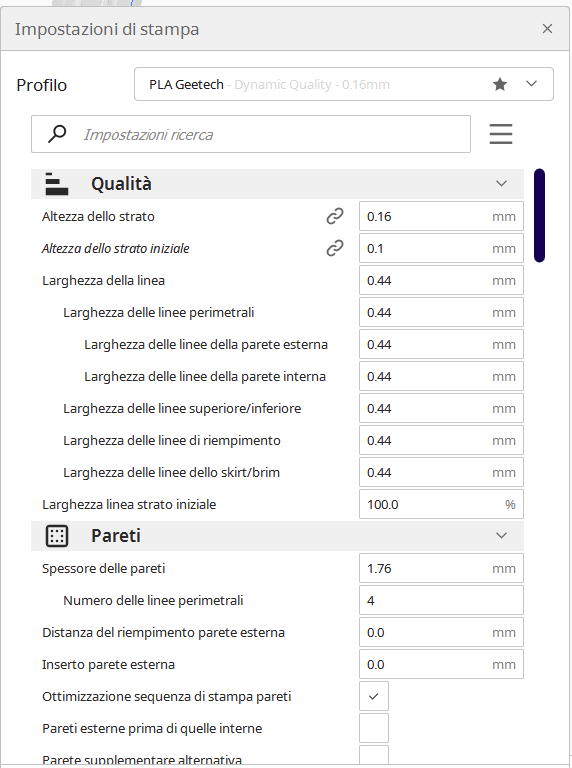The height and width of the screenshot is (768, 572).
Task: Click the star icon in profile selector
Action: coord(500,84)
